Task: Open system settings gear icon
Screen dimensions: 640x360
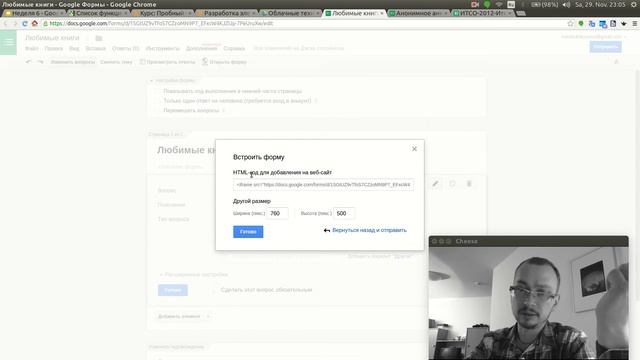Action: click(x=634, y=4)
